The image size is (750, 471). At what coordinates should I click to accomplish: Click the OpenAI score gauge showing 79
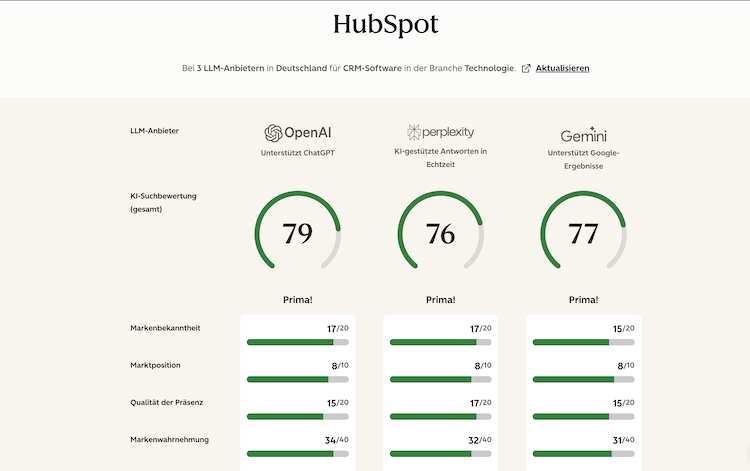[x=298, y=230]
